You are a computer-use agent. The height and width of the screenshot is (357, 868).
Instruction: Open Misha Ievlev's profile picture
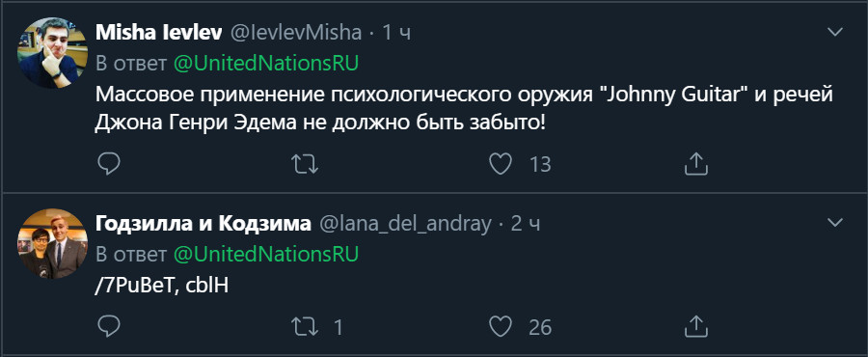pyautogui.click(x=53, y=52)
